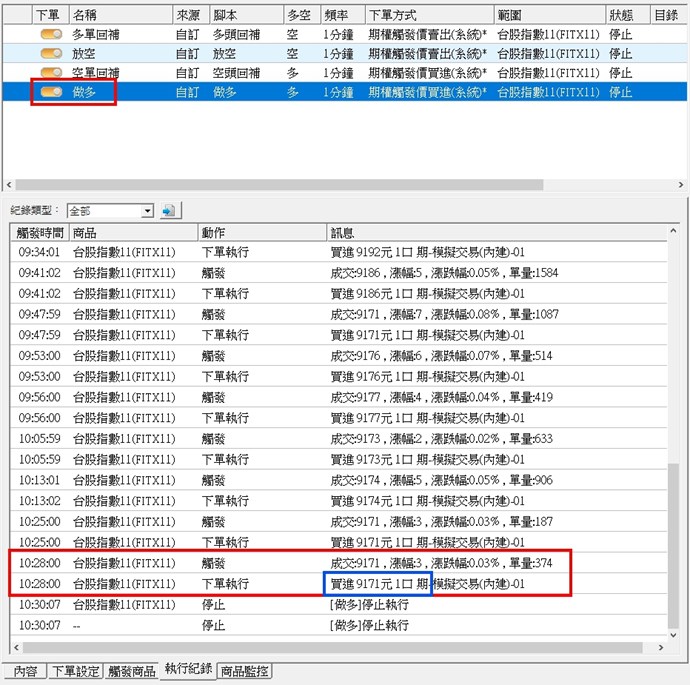
Task: Click the 範圍 column header
Action: pos(550,15)
